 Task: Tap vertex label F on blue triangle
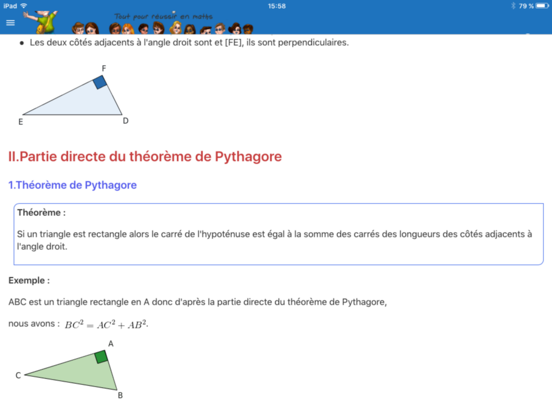tap(104, 68)
